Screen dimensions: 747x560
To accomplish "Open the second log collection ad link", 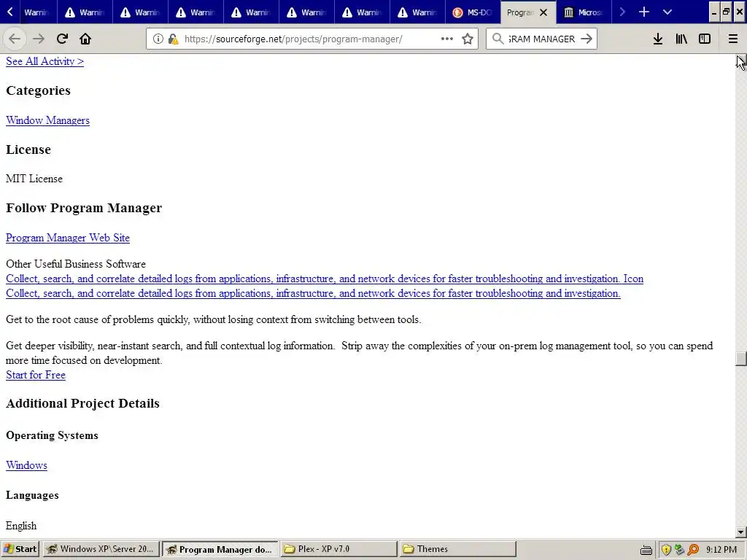I will click(x=313, y=293).
